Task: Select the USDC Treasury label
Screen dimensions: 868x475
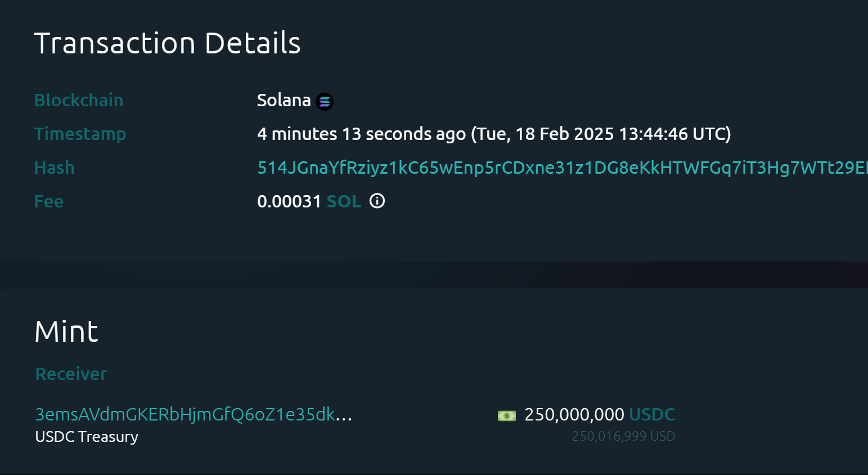Action: pyautogui.click(x=86, y=437)
